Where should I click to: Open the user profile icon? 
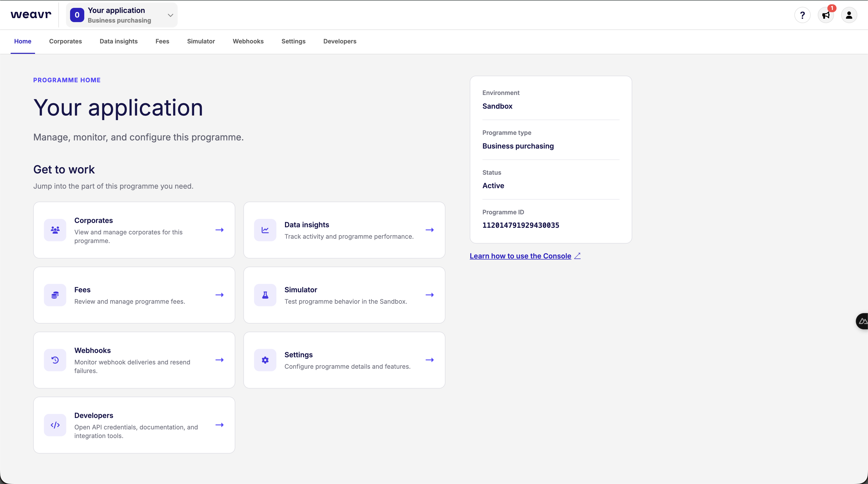849,15
